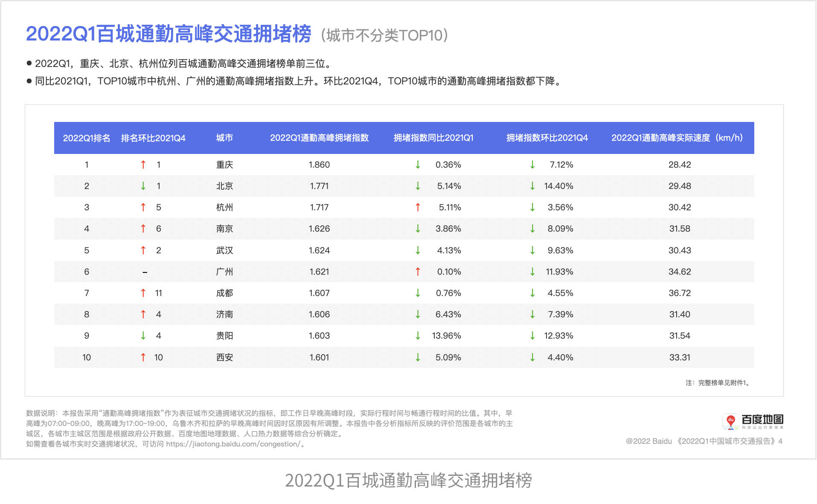The width and height of the screenshot is (817, 504).
Task: Click the green down arrow beside 13.96%
Action: 418,336
